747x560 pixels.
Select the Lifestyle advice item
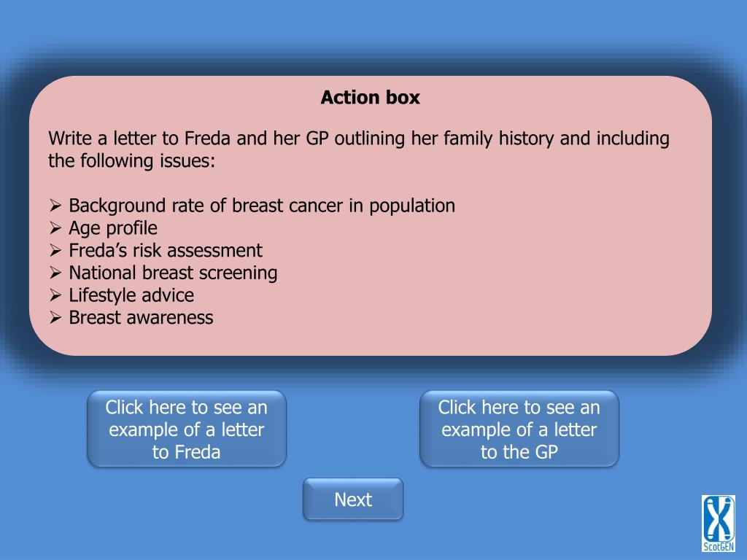click(x=131, y=295)
